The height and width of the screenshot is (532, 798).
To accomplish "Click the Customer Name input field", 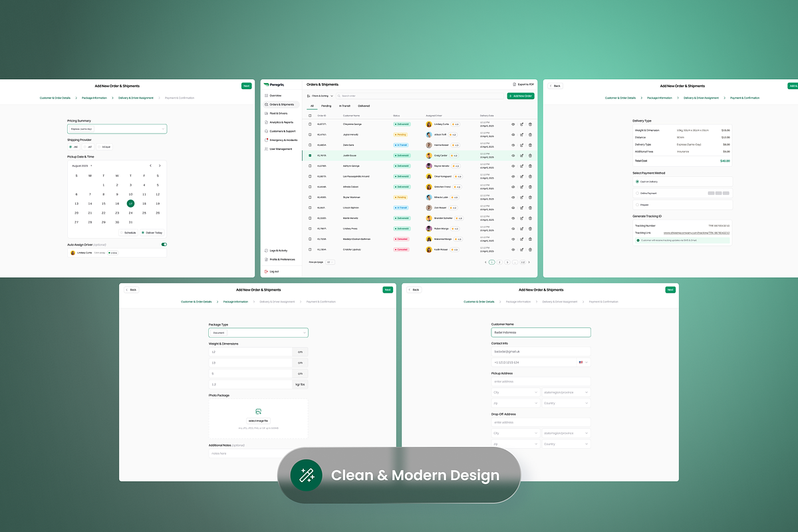I will pyautogui.click(x=541, y=332).
